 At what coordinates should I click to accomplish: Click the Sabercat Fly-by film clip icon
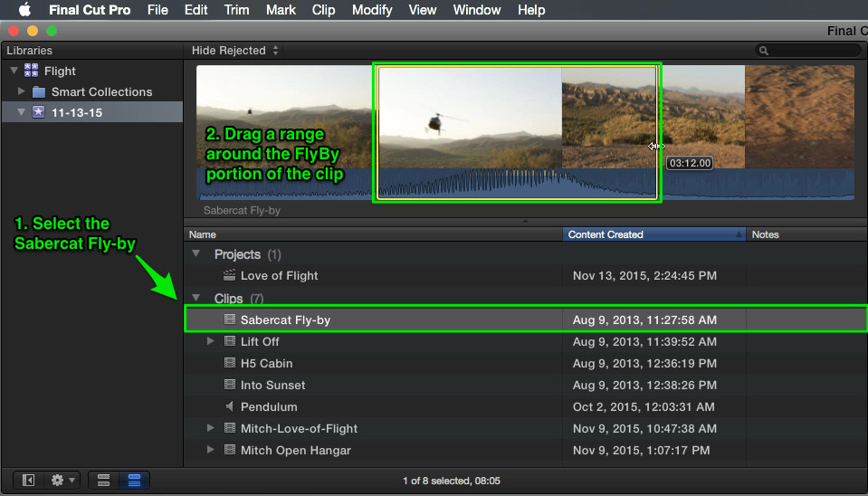(230, 320)
